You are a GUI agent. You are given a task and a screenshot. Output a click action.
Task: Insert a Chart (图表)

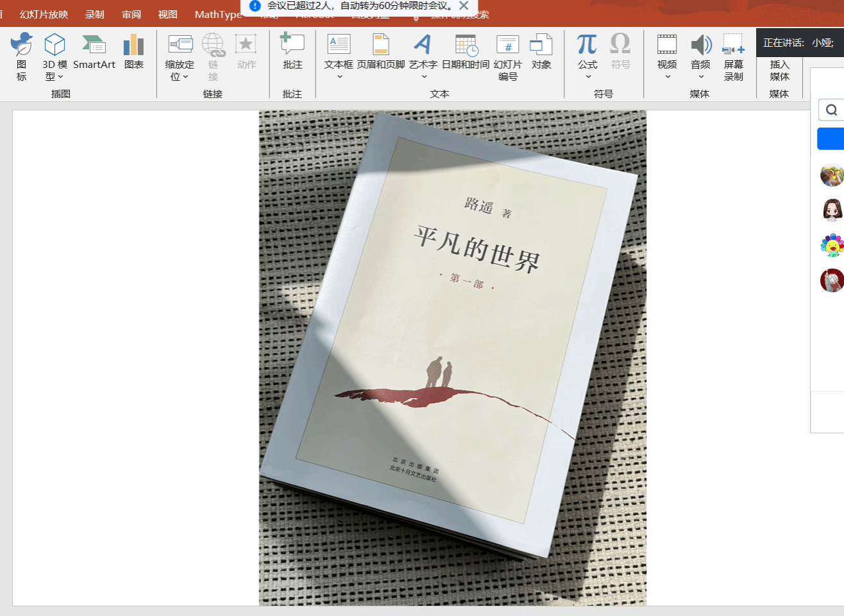click(133, 52)
